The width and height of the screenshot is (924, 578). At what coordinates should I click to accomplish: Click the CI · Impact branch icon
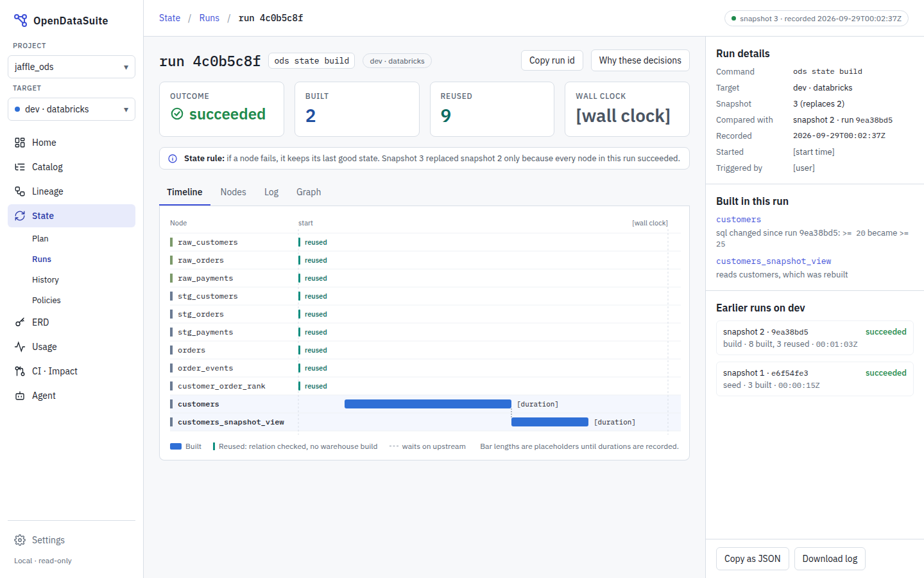(x=20, y=371)
